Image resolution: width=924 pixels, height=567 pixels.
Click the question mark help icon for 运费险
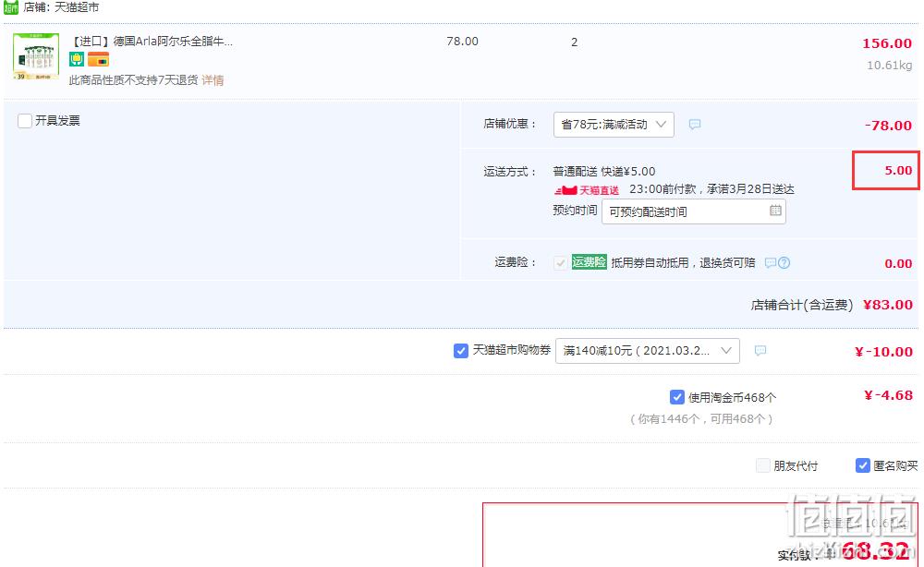tap(784, 262)
